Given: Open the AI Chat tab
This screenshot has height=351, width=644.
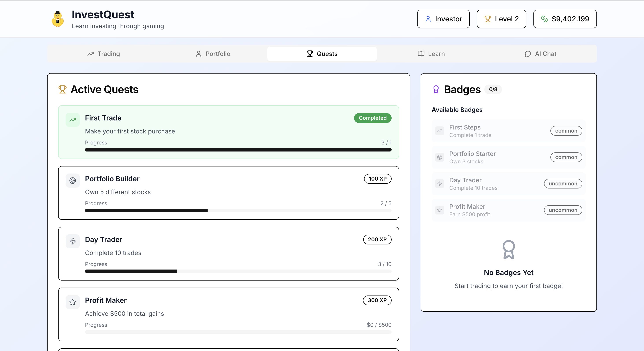Looking at the screenshot, I should [540, 54].
